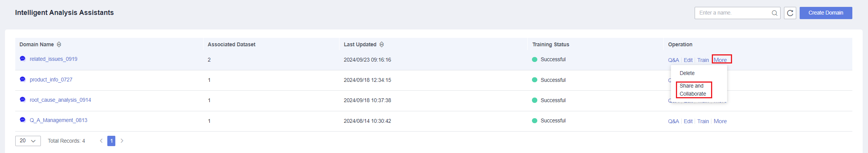868x153 pixels.
Task: Click the Q_A_Management_0813 chat bubble icon
Action: click(23, 120)
